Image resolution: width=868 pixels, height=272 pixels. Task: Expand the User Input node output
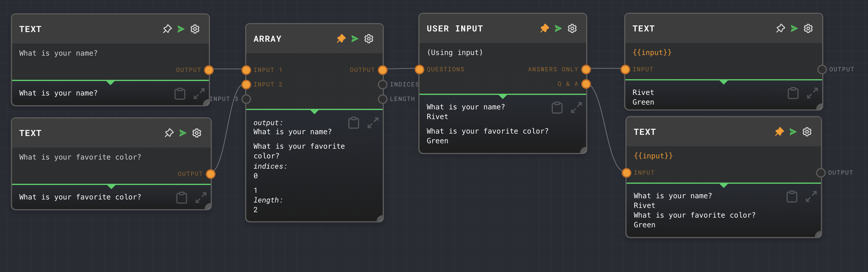(576, 108)
